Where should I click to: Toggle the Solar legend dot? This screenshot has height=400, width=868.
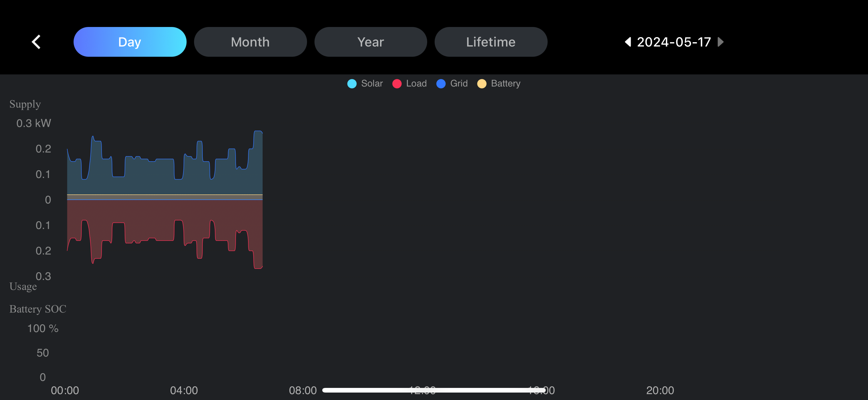[352, 83]
